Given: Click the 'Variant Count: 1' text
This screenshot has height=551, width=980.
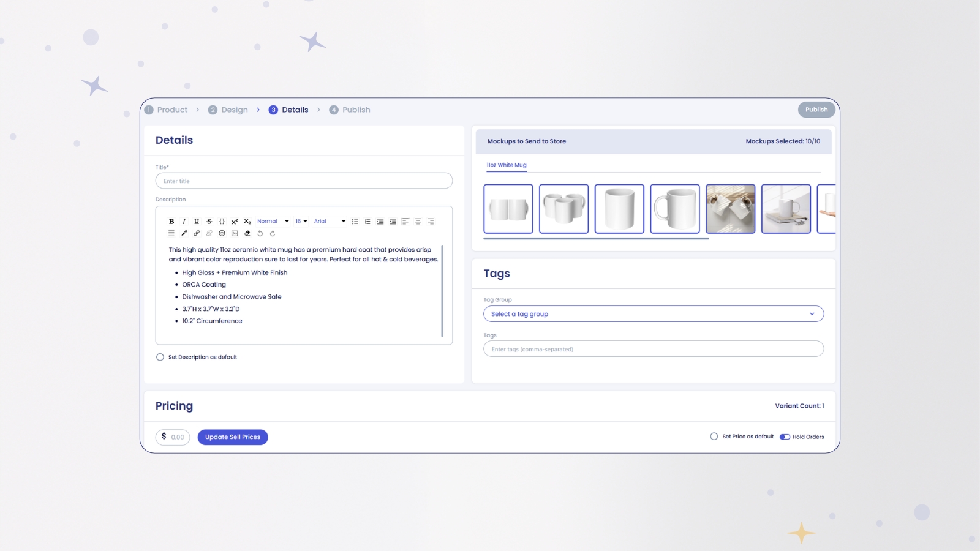Looking at the screenshot, I should coord(799,406).
